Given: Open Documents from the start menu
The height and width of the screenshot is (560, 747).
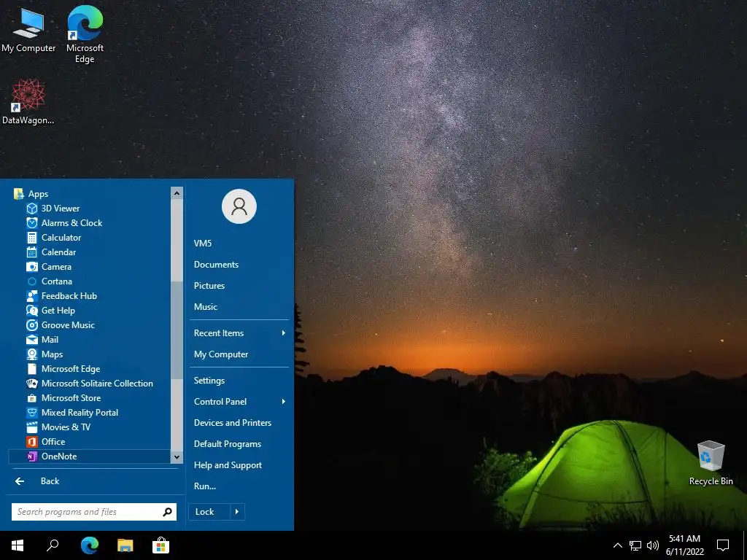Looking at the screenshot, I should click(x=239, y=264).
